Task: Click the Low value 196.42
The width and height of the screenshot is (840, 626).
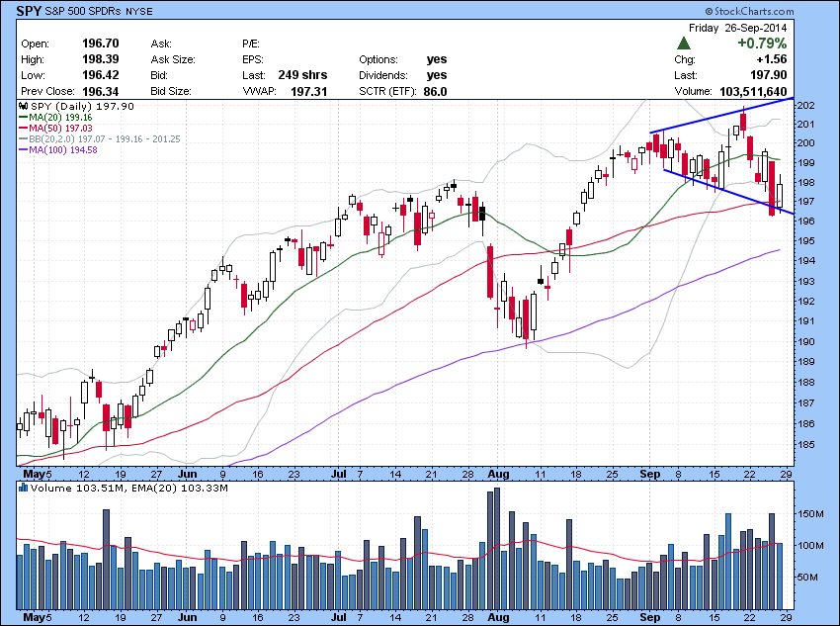Action: tap(100, 75)
